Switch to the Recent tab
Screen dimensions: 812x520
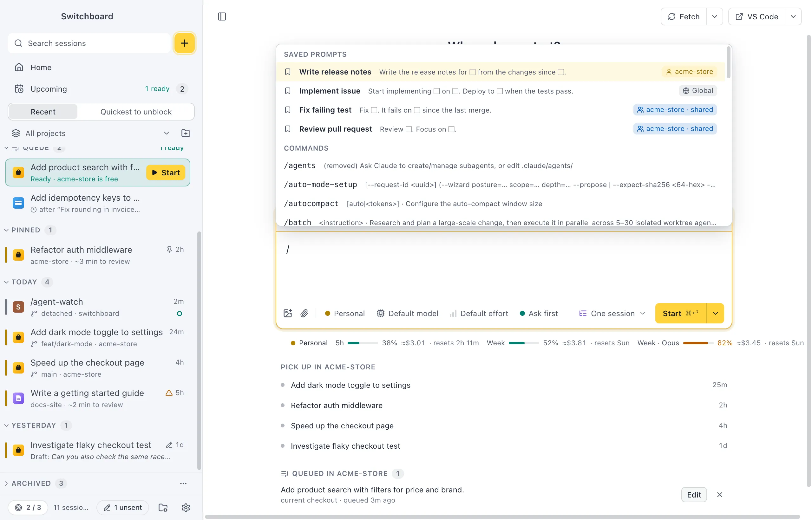[43, 112]
